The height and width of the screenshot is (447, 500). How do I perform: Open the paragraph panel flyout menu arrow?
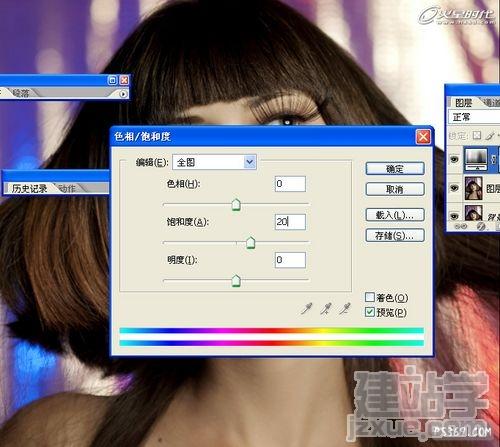point(123,94)
